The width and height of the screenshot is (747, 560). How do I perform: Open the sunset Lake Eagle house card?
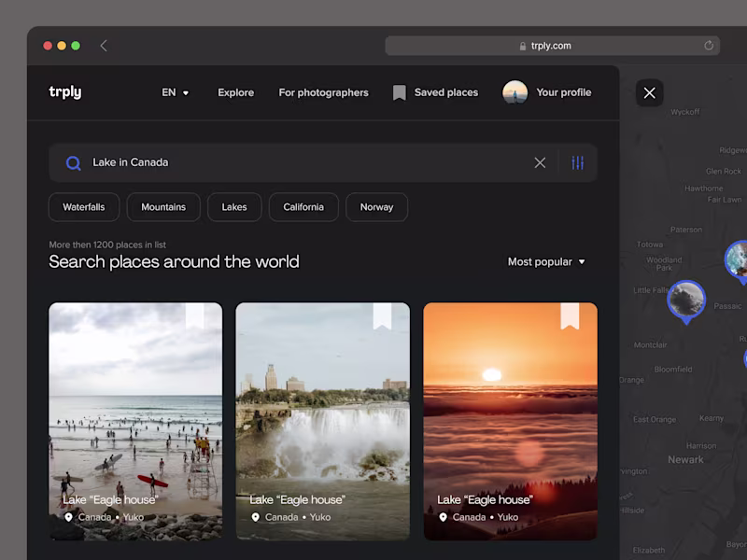[x=510, y=422]
